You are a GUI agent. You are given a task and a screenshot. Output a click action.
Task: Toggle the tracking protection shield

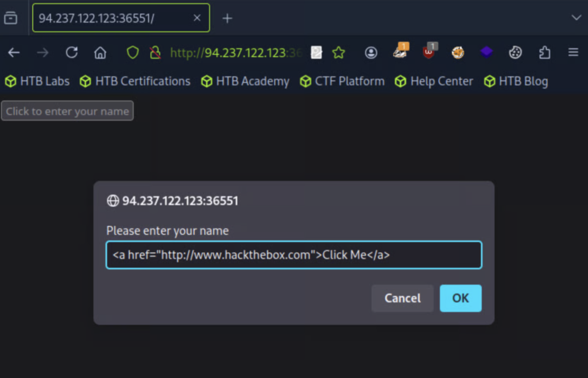coord(132,52)
